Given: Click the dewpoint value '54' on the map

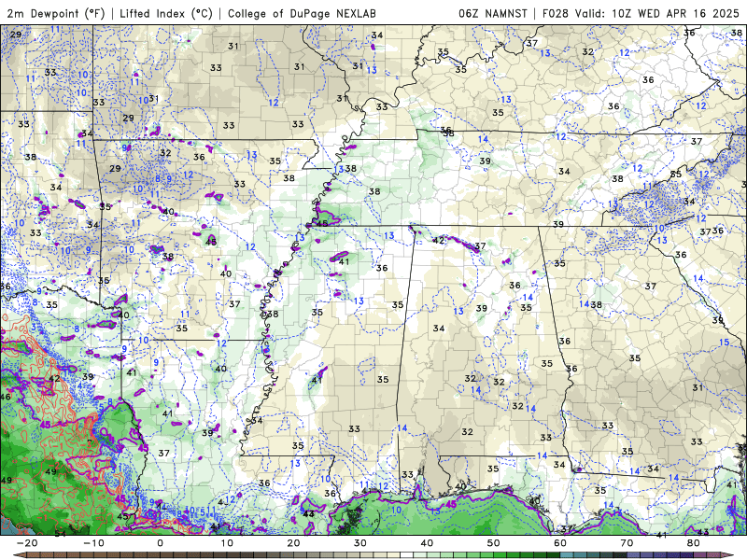Looking at the screenshot, I should [60, 533].
